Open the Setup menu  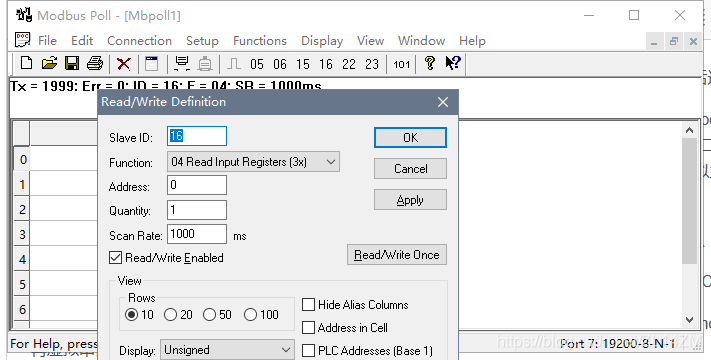(x=202, y=41)
